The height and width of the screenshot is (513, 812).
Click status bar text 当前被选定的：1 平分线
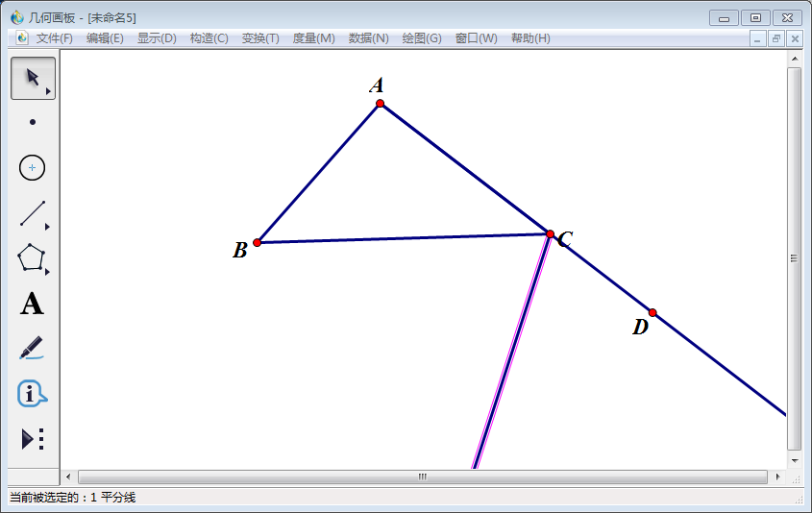(x=72, y=498)
